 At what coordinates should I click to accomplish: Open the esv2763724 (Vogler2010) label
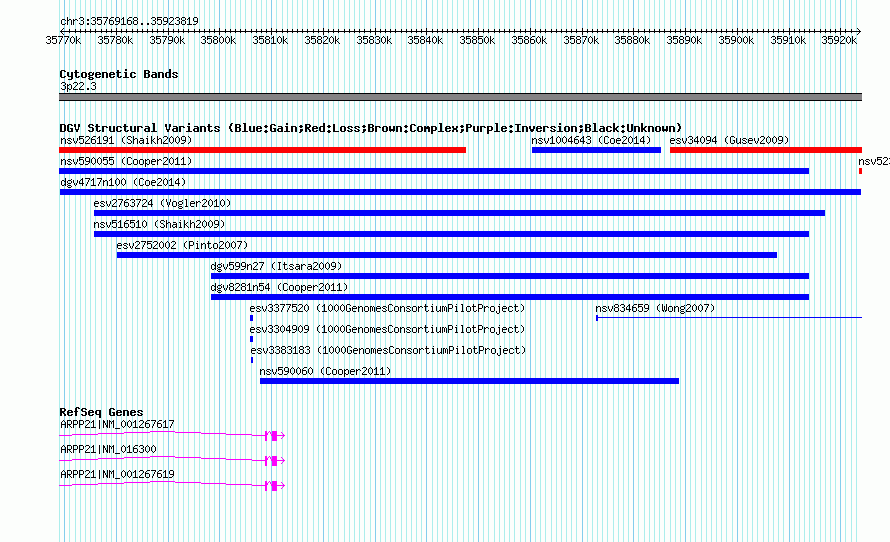pos(162,203)
